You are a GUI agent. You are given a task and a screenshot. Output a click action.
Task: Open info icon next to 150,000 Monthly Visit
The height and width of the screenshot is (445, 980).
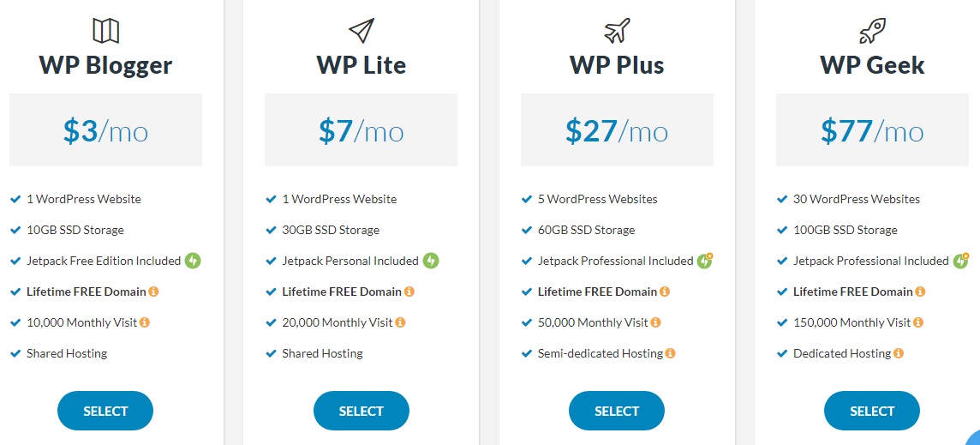point(918,322)
